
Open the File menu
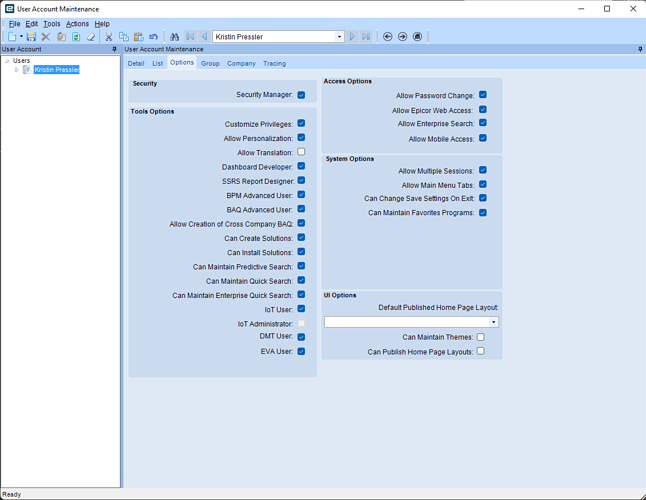click(14, 24)
